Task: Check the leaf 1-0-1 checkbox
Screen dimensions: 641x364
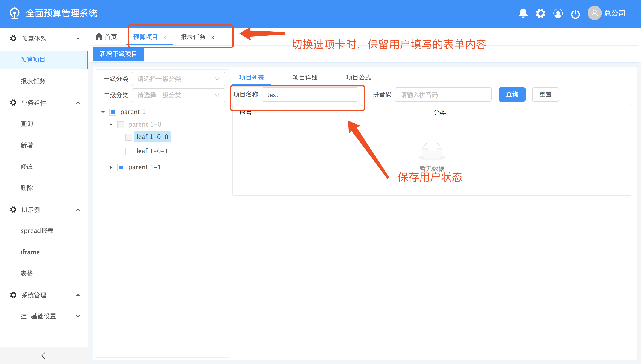Action: tap(129, 151)
